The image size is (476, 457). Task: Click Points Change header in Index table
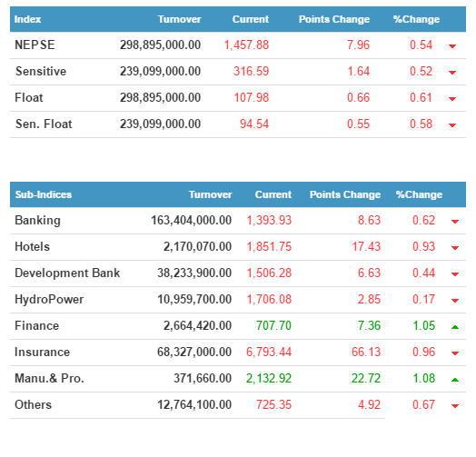coord(334,19)
